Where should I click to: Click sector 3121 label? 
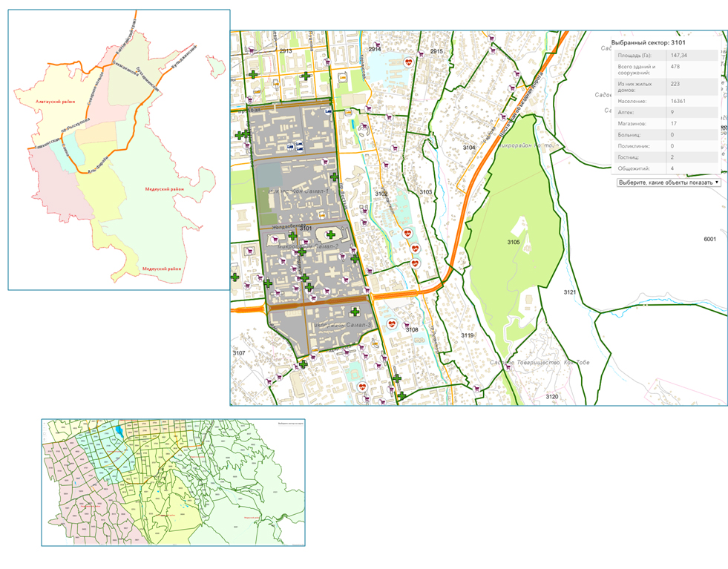click(x=570, y=292)
